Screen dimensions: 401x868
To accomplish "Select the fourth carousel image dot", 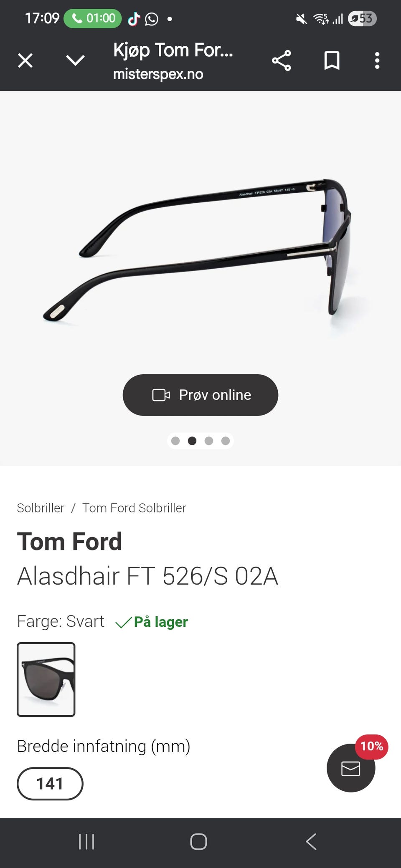I will [x=226, y=441].
